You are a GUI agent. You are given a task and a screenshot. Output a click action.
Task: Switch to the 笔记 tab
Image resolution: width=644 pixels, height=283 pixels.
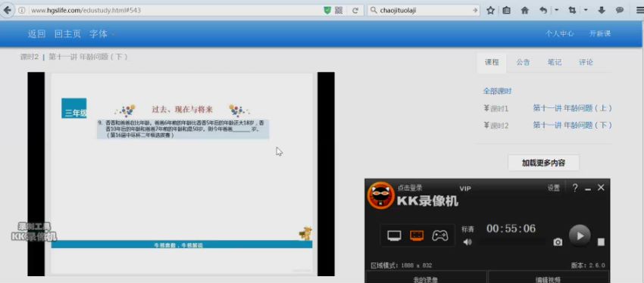point(555,62)
